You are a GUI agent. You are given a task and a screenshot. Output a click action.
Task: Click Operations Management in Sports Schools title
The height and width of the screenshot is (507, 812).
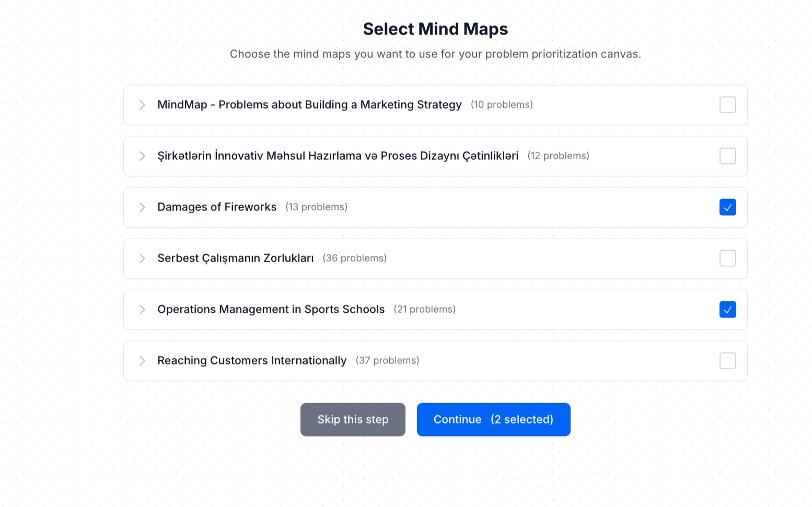click(x=271, y=310)
